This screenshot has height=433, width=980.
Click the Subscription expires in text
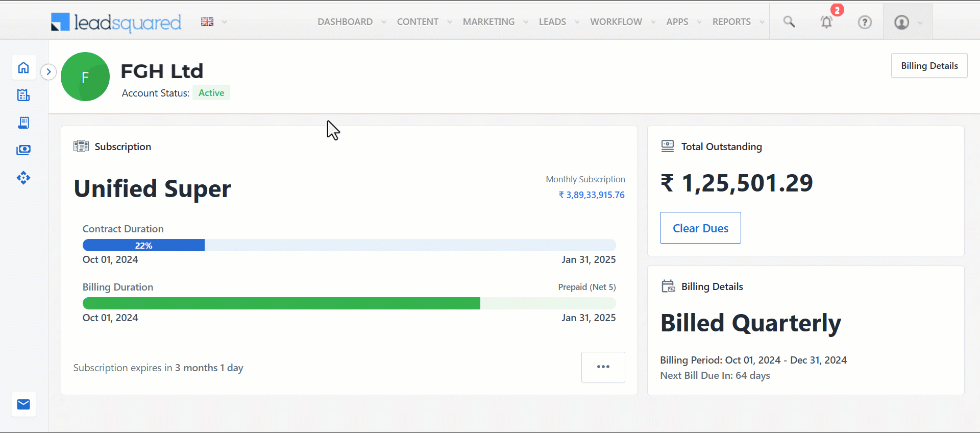tap(158, 368)
